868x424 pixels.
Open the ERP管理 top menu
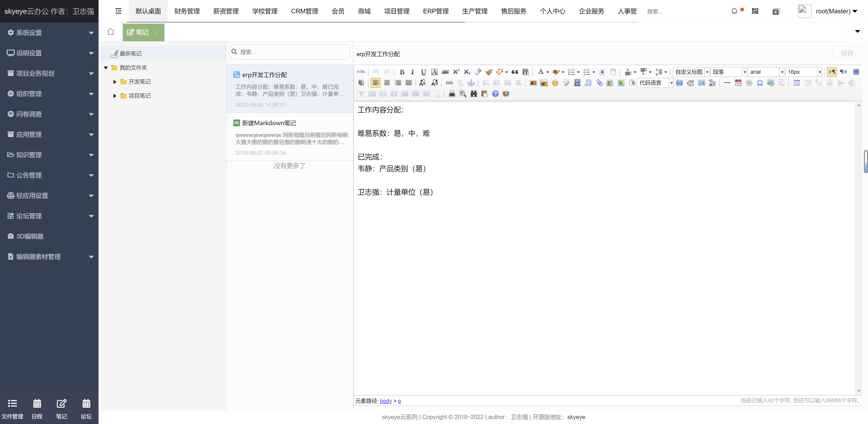[435, 11]
